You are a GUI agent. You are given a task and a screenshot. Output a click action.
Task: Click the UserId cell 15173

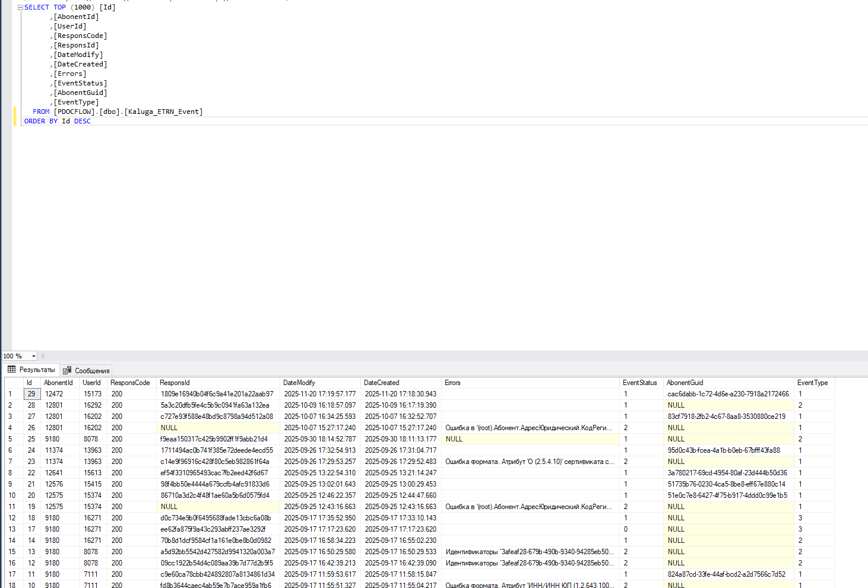tap(93, 394)
